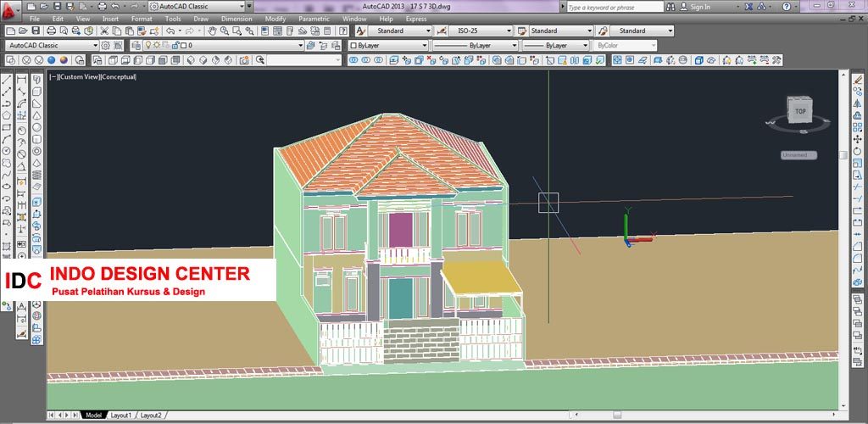Viewport: 868px width, 424px height.
Task: Click the Unnamed UCS button under ViewCube
Action: coord(798,155)
